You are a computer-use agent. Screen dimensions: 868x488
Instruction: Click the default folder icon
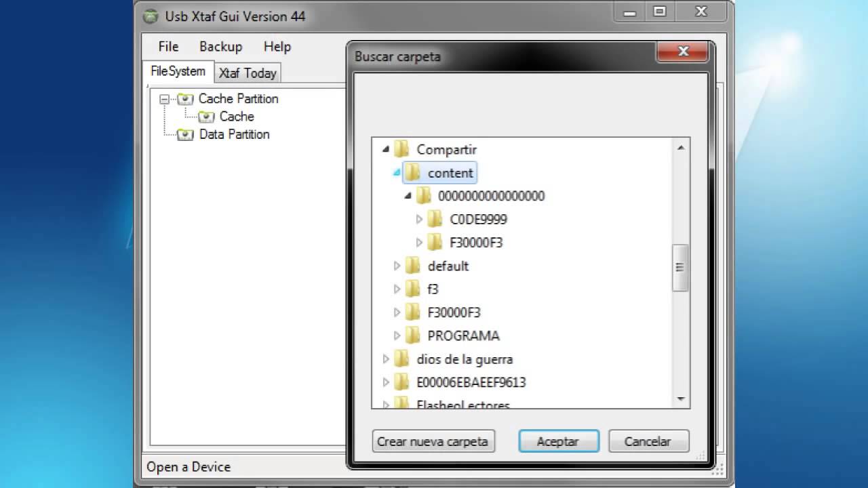pyautogui.click(x=413, y=266)
